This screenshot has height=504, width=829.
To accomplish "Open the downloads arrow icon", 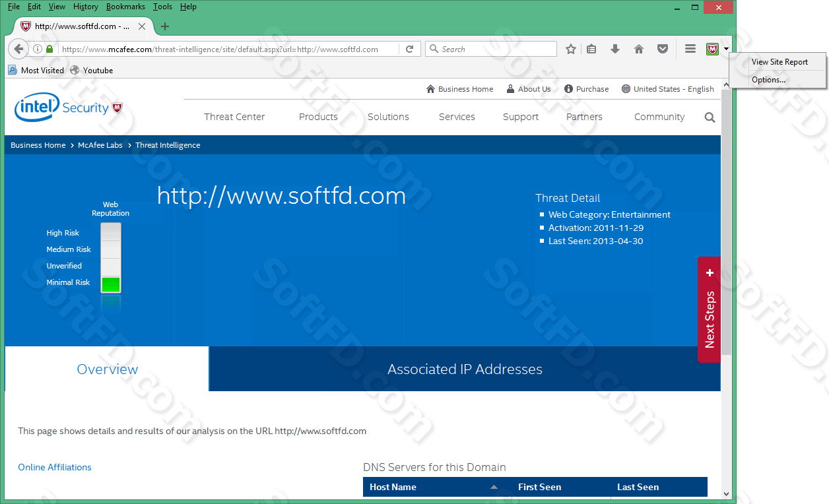I will tap(615, 49).
